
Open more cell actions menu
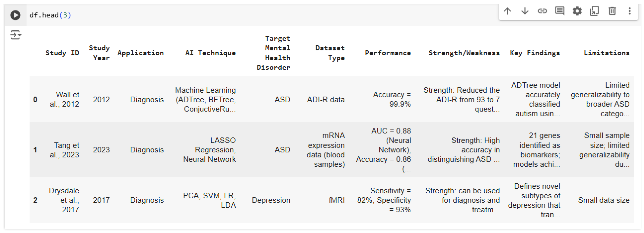point(630,11)
